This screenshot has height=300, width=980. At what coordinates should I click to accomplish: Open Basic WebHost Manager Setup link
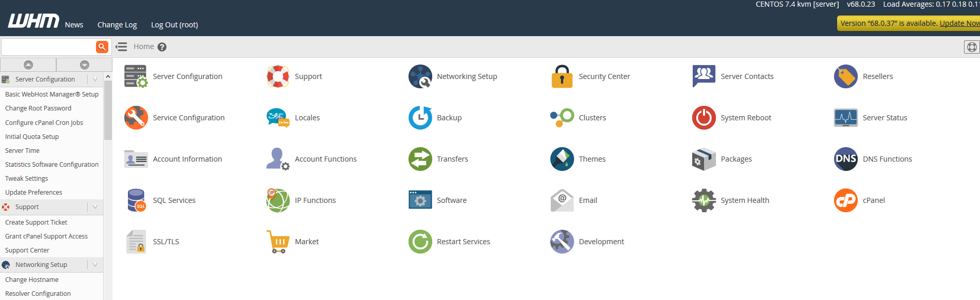52,94
